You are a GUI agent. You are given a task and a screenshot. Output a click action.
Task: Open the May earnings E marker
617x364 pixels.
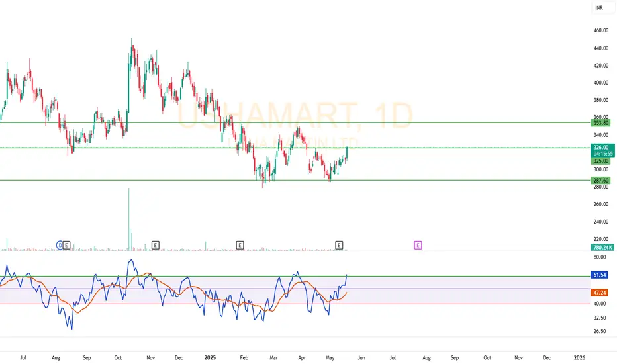point(339,245)
